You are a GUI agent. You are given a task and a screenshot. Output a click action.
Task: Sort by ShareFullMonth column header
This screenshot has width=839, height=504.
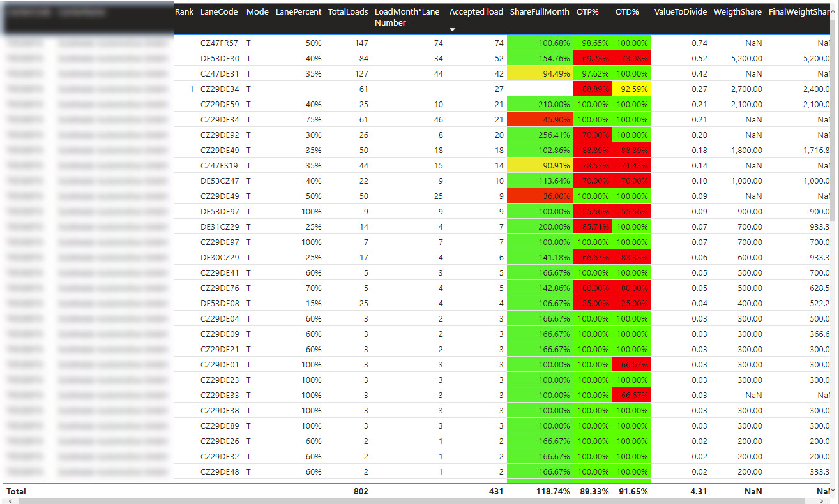[x=540, y=12]
